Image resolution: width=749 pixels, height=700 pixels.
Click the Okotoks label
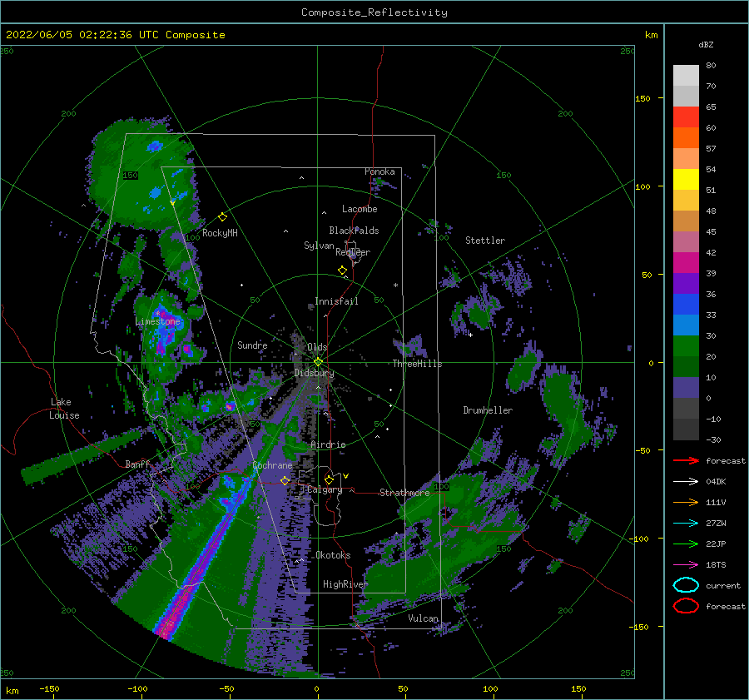(333, 555)
